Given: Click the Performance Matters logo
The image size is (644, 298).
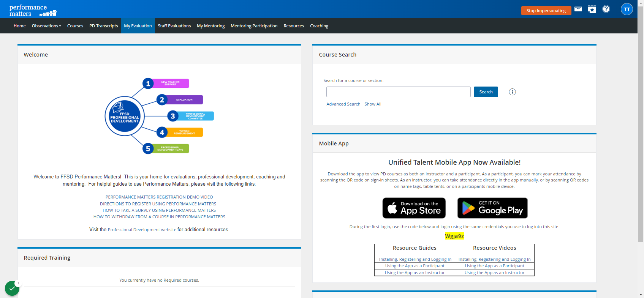Looking at the screenshot, I should (33, 10).
